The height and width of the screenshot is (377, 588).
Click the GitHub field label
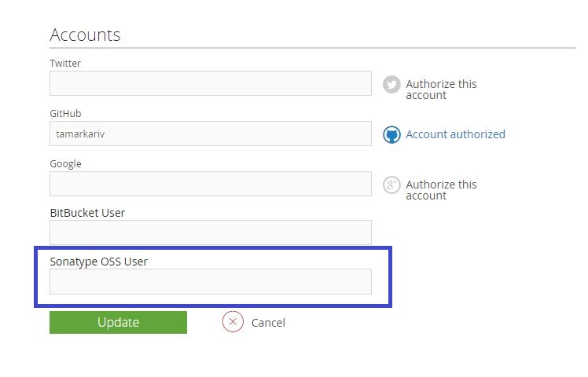(65, 113)
